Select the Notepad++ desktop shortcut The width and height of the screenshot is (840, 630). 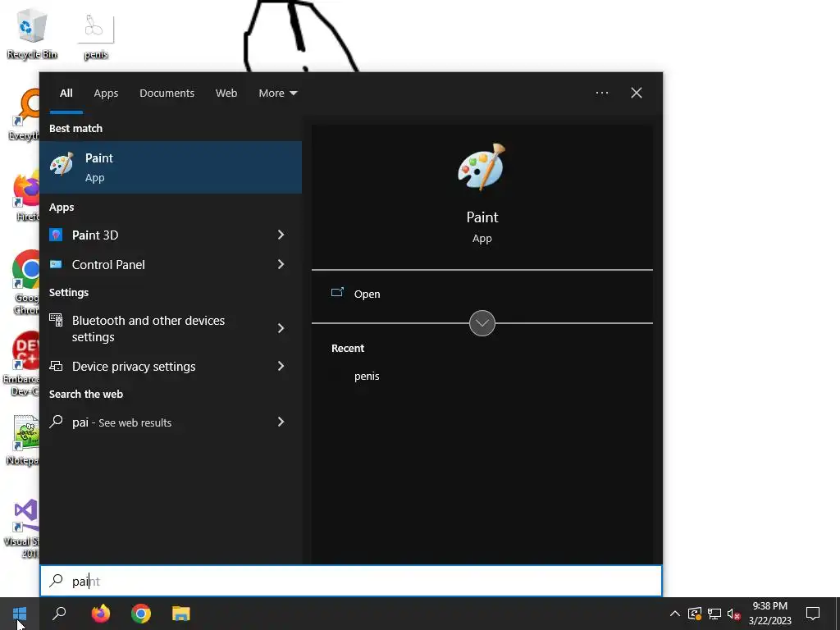click(x=24, y=440)
